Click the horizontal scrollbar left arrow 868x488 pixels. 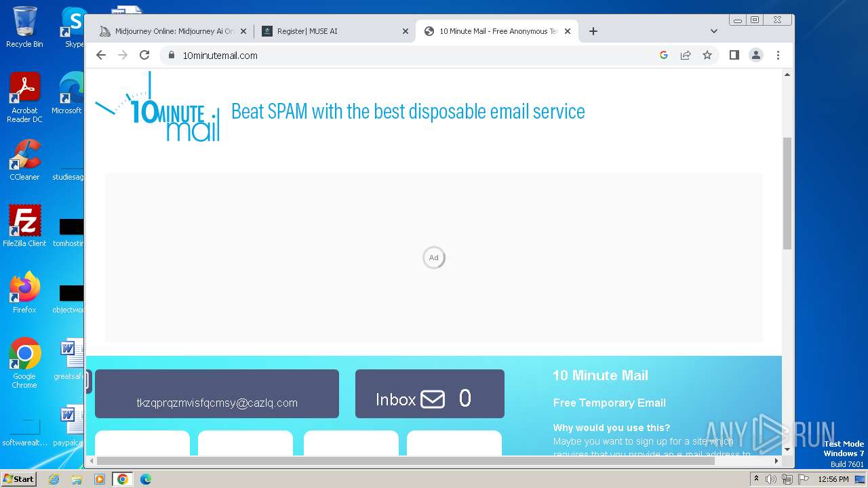pos(90,461)
